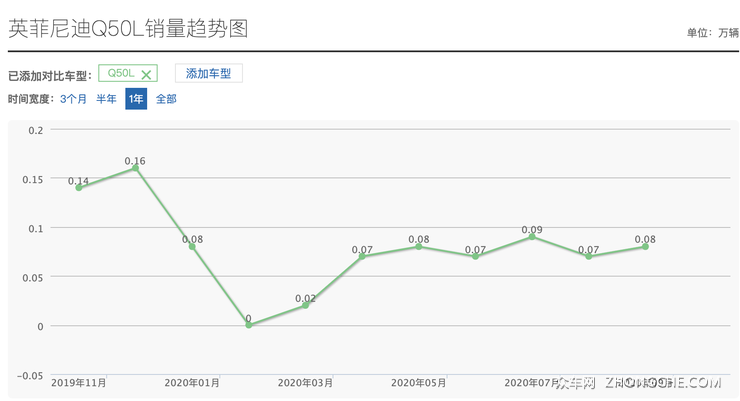The image size is (740, 401).
Task: Click the 0.1 y-axis label
Action: 36,228
